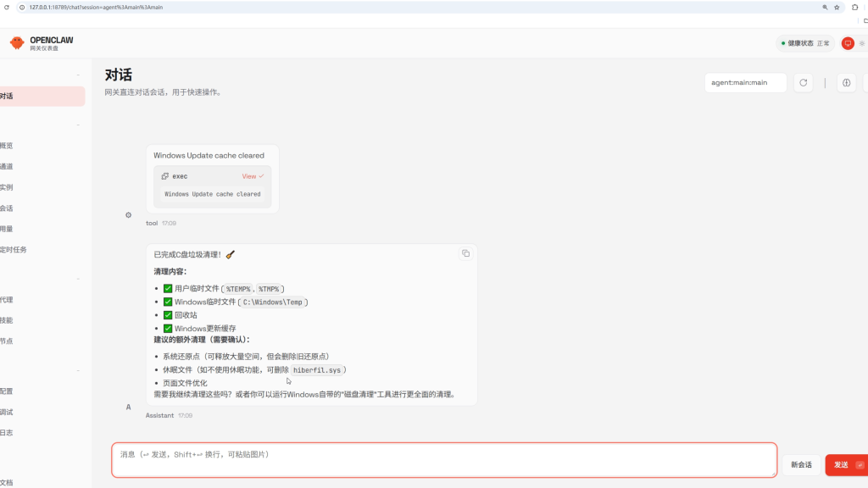Collapse the sidebar section above 对话
Viewport: 868px width, 488px height.
pos(78,75)
